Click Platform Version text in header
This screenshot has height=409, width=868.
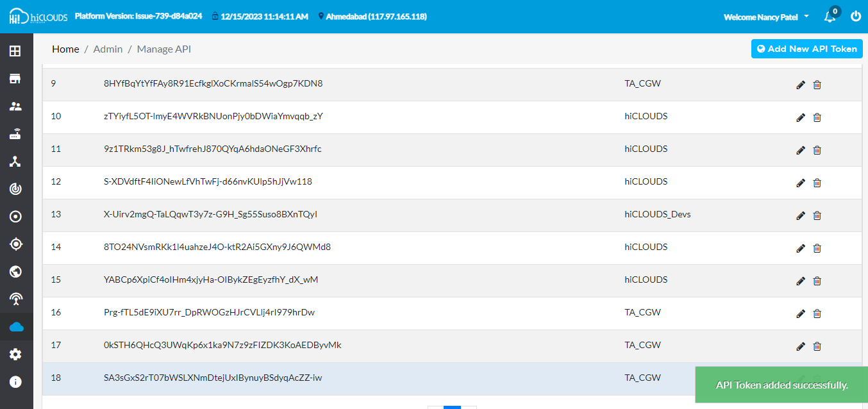click(138, 16)
